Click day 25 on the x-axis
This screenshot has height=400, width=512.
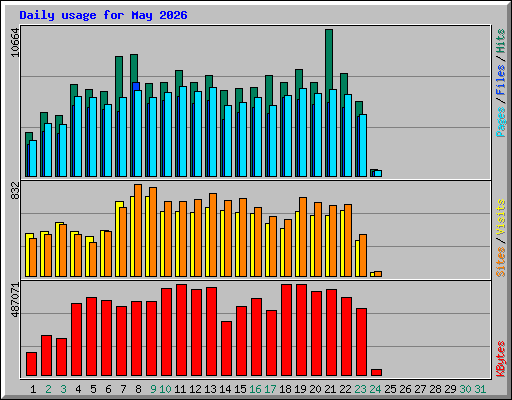click(390, 389)
